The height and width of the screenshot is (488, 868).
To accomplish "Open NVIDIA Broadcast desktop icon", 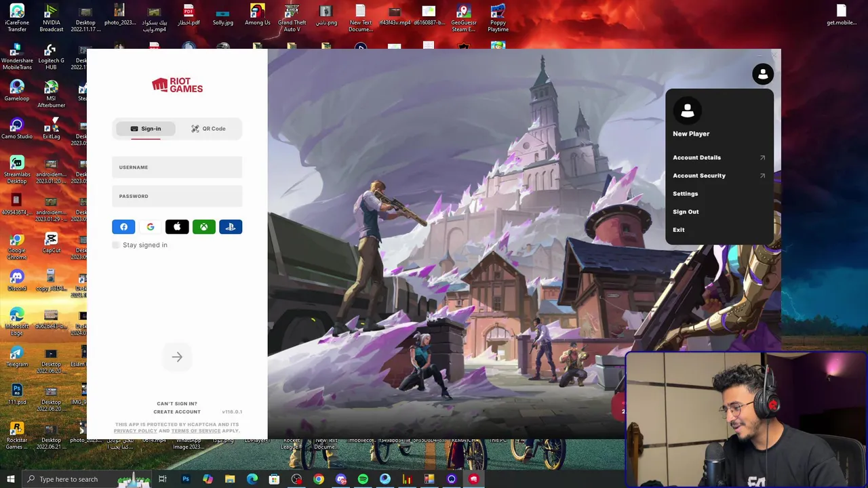I will (x=52, y=18).
